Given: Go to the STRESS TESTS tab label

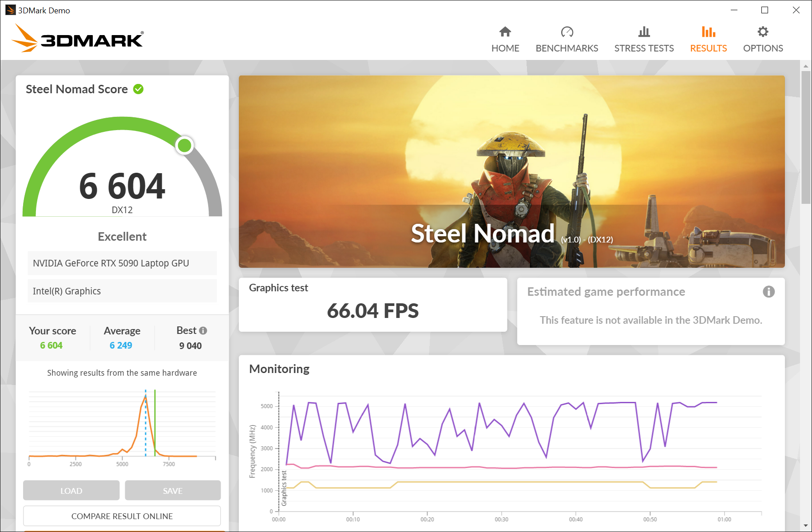Looking at the screenshot, I should tap(644, 48).
